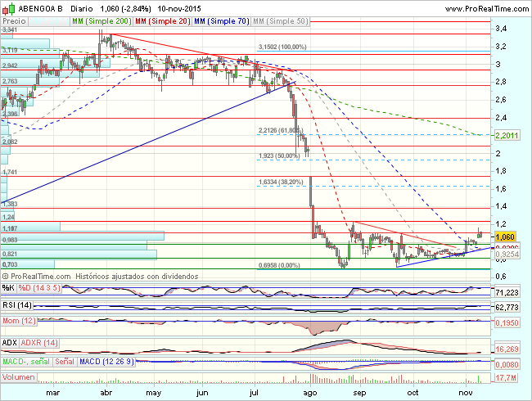This screenshot has width=532, height=401.
Task: Click the ABENGOA B ticker title
Action: (40, 9)
